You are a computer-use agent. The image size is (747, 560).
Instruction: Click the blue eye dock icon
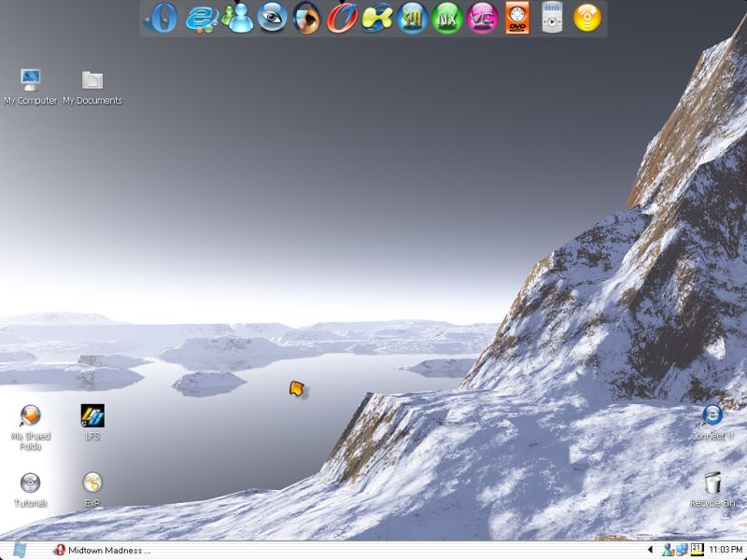coord(272,18)
